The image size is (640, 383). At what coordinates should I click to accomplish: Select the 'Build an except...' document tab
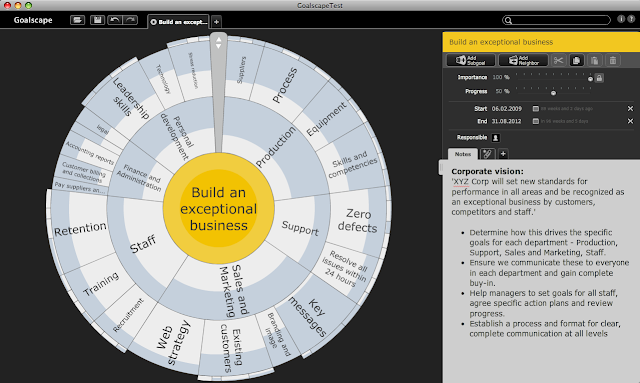[x=179, y=22]
